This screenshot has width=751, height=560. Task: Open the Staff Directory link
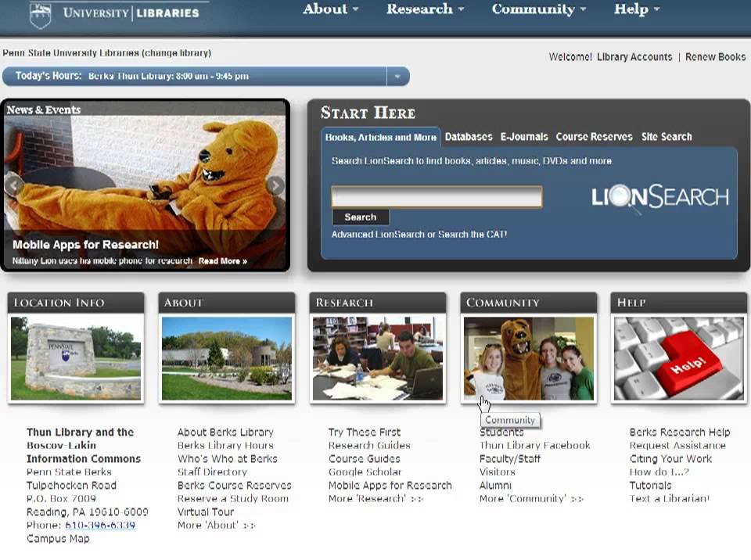coord(212,472)
